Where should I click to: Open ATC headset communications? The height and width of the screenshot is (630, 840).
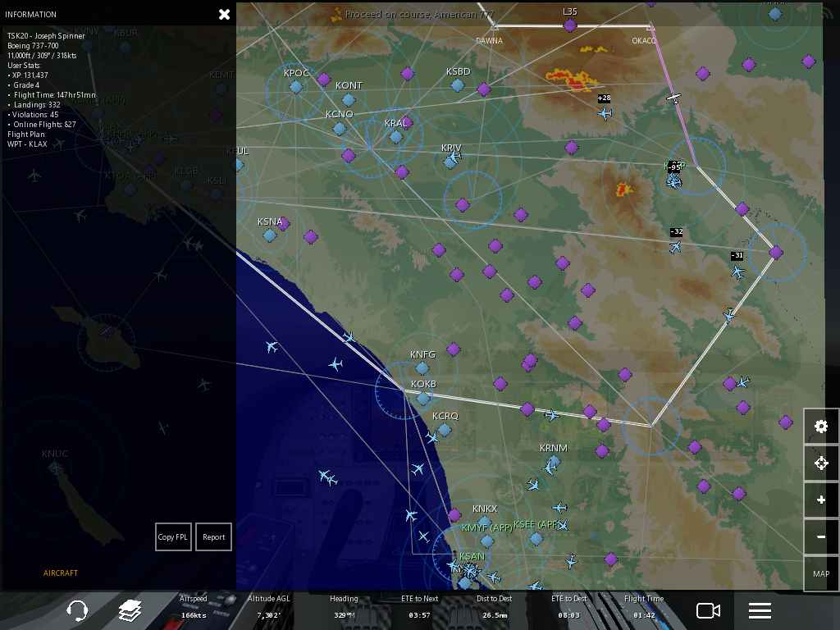coord(77,610)
